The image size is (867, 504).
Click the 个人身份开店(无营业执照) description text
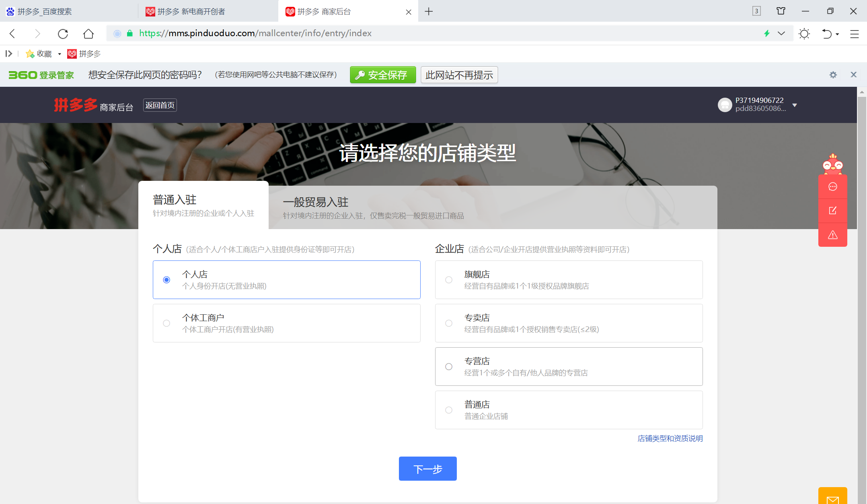224,286
